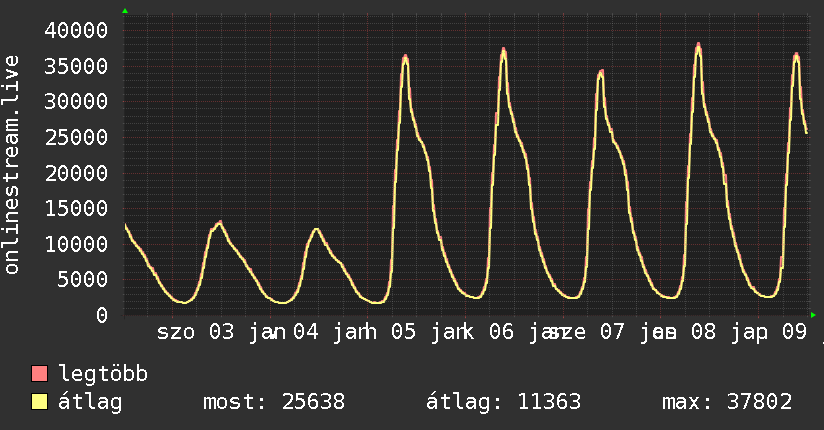This screenshot has height=430, width=824.
Task: Click the 06 date label on x-axis
Action: (501, 332)
